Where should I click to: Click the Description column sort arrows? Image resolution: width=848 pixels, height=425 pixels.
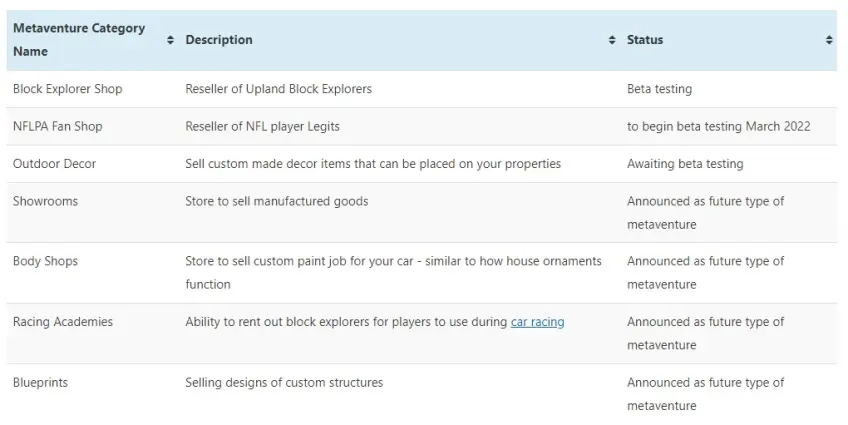(x=612, y=40)
